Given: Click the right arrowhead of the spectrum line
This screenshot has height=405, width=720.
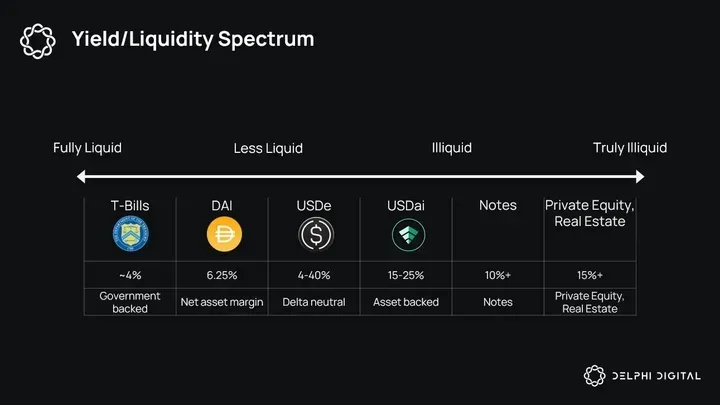Looking at the screenshot, I should tap(640, 176).
